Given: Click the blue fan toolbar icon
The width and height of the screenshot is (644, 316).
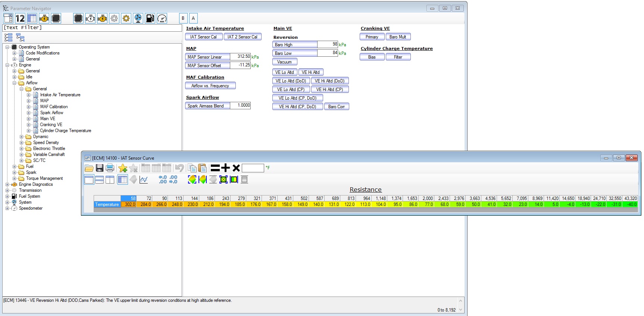Looking at the screenshot, I should click(138, 18).
